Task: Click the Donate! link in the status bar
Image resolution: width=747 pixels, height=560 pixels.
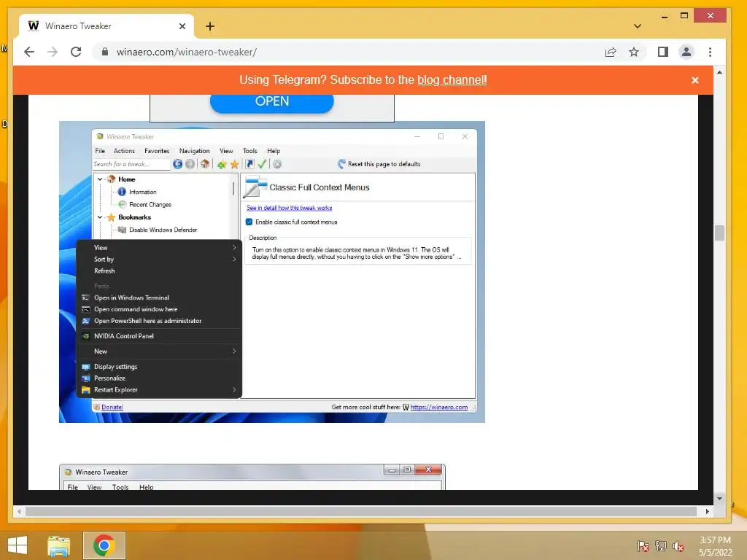Action: click(112, 407)
